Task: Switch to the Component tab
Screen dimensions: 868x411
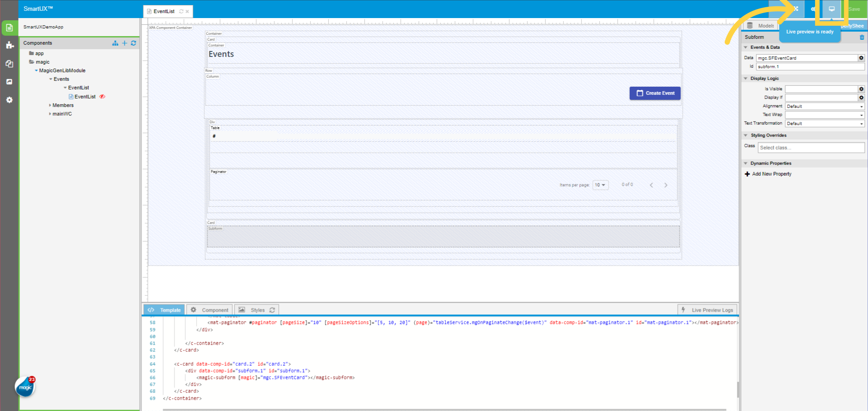Action: click(x=210, y=310)
